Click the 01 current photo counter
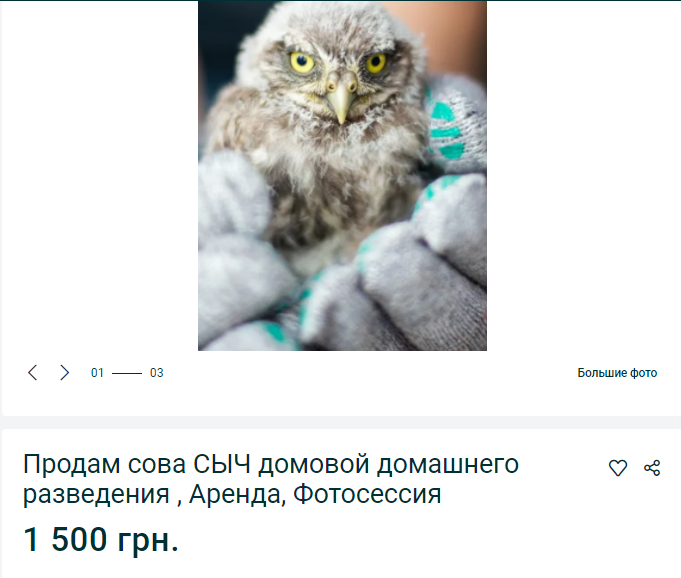 97,373
